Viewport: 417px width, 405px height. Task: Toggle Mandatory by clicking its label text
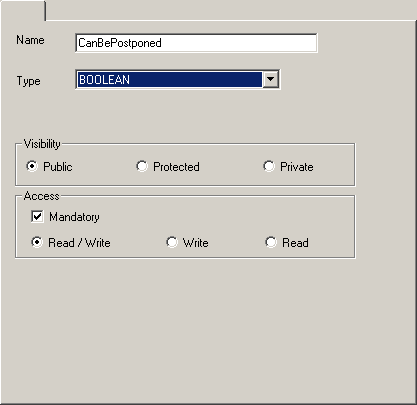tap(74, 217)
